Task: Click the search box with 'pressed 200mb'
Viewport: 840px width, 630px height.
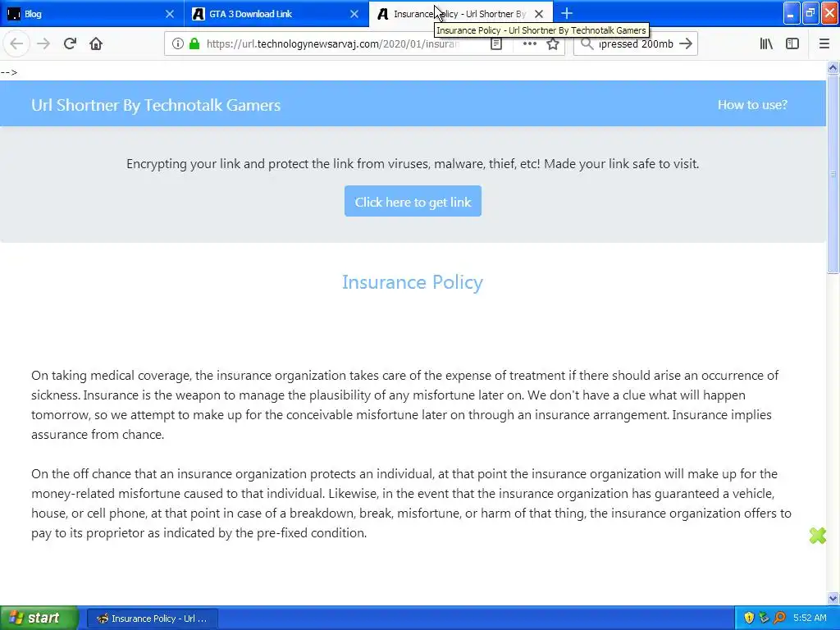Action: [x=636, y=44]
